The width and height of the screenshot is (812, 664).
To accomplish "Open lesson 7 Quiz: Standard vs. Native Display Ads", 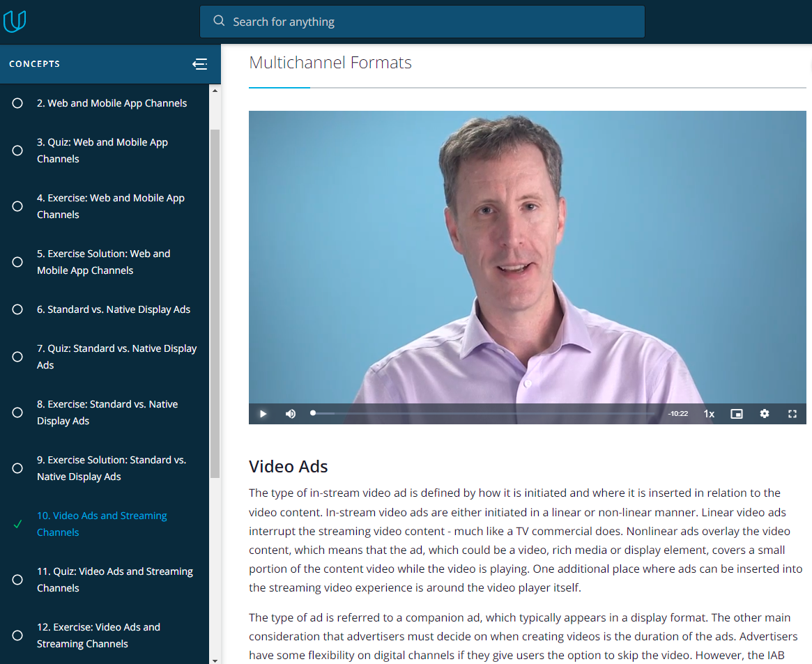I will coord(117,357).
